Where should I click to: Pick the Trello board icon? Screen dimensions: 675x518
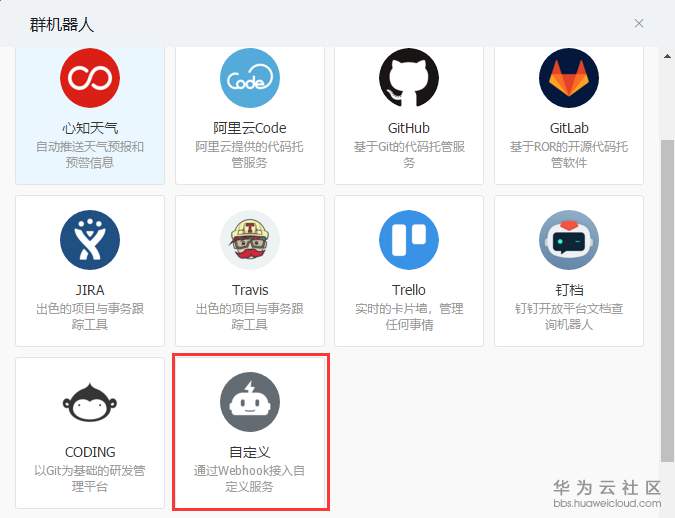[x=409, y=240]
